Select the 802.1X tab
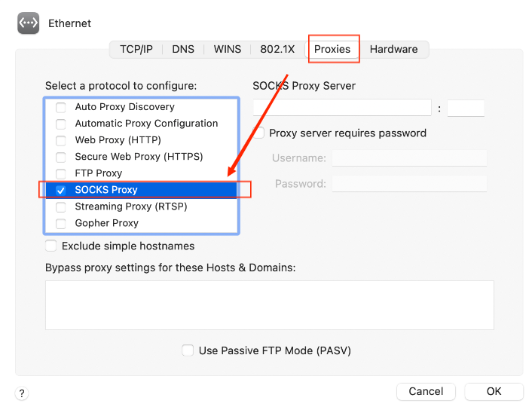The height and width of the screenshot is (410, 532). (276, 49)
